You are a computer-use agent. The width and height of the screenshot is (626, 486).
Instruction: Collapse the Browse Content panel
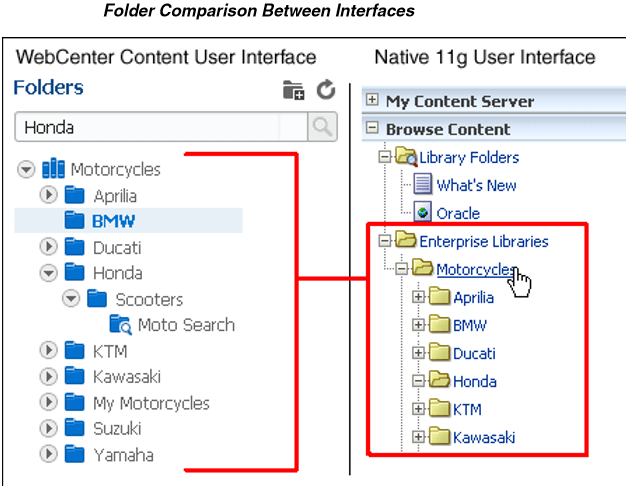pyautogui.click(x=373, y=129)
